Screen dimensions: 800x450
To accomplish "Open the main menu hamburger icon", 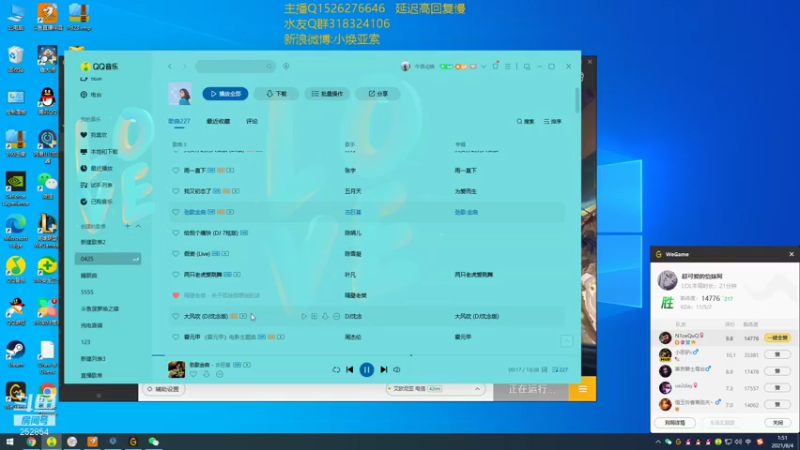I will coord(508,66).
